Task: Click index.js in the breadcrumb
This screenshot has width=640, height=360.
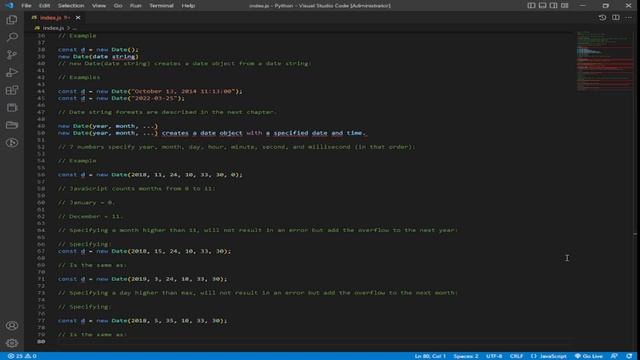Action: (53, 28)
